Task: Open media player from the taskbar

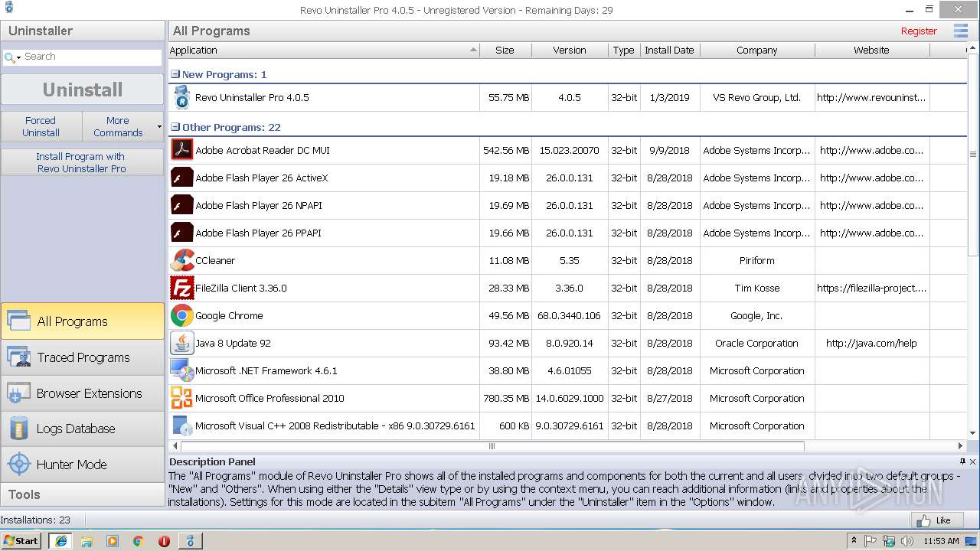Action: (x=113, y=541)
